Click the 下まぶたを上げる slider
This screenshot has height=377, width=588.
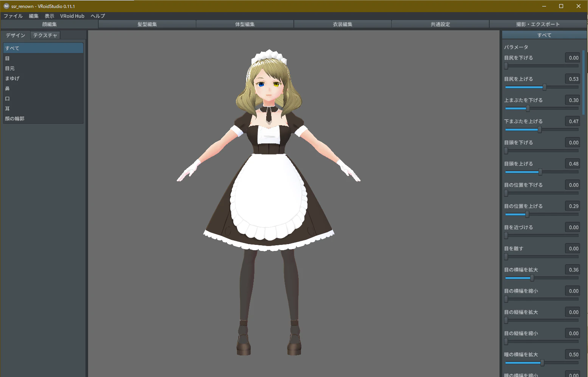tap(542, 129)
